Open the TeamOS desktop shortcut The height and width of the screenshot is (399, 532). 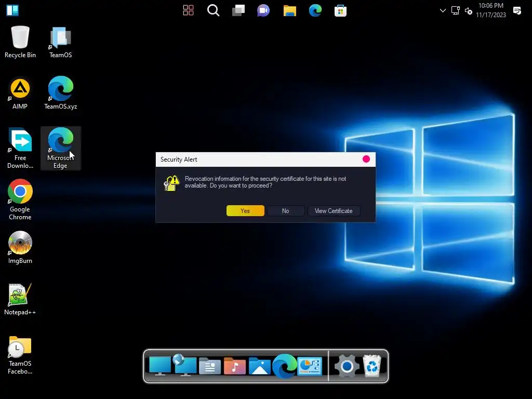click(60, 42)
